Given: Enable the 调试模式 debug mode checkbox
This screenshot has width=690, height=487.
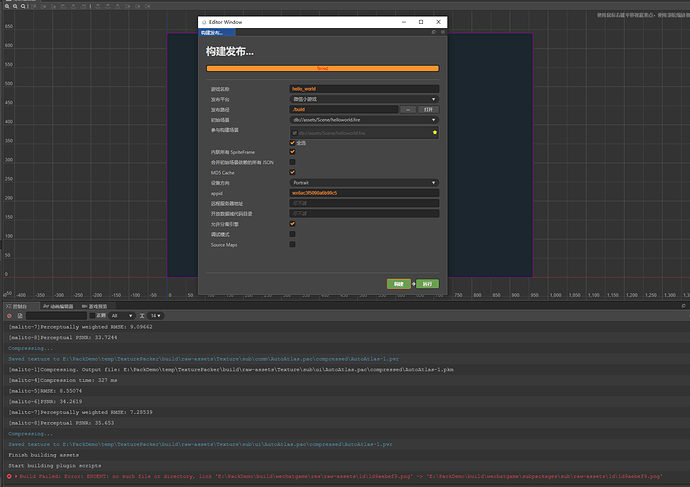Looking at the screenshot, I should pyautogui.click(x=292, y=234).
